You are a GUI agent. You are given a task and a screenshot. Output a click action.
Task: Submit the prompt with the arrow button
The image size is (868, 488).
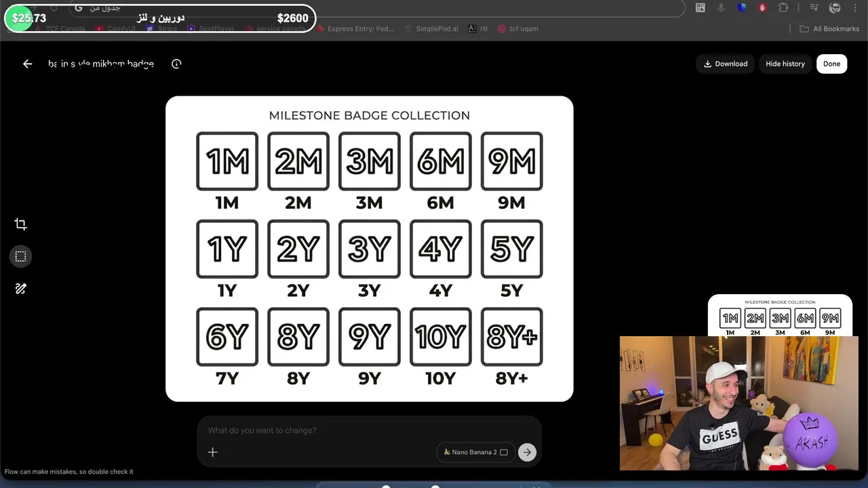[527, 452]
